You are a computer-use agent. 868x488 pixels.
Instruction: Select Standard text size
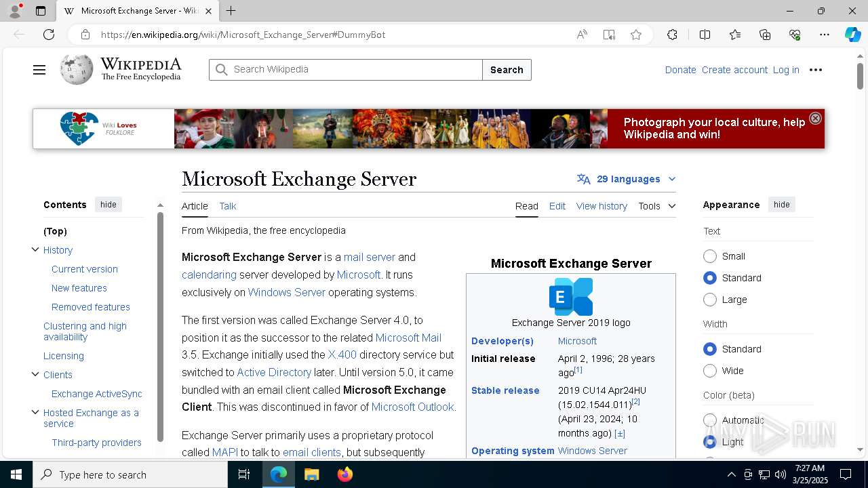pos(710,278)
